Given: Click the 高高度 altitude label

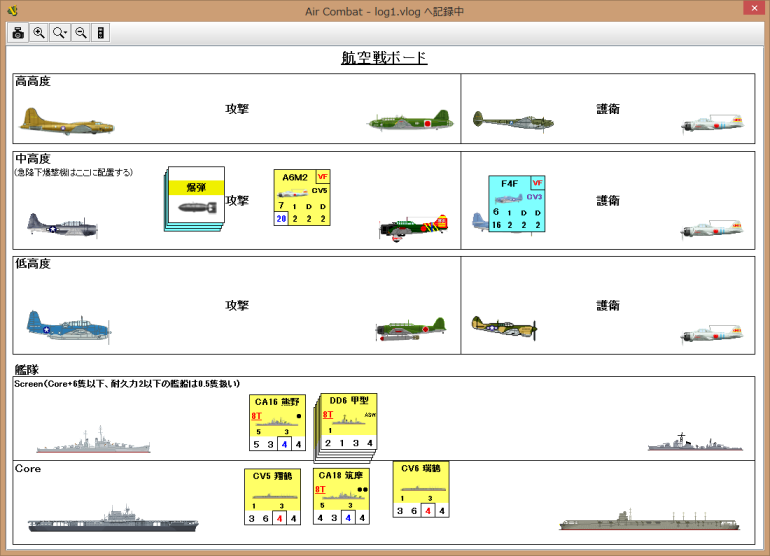Looking at the screenshot, I should (33, 82).
